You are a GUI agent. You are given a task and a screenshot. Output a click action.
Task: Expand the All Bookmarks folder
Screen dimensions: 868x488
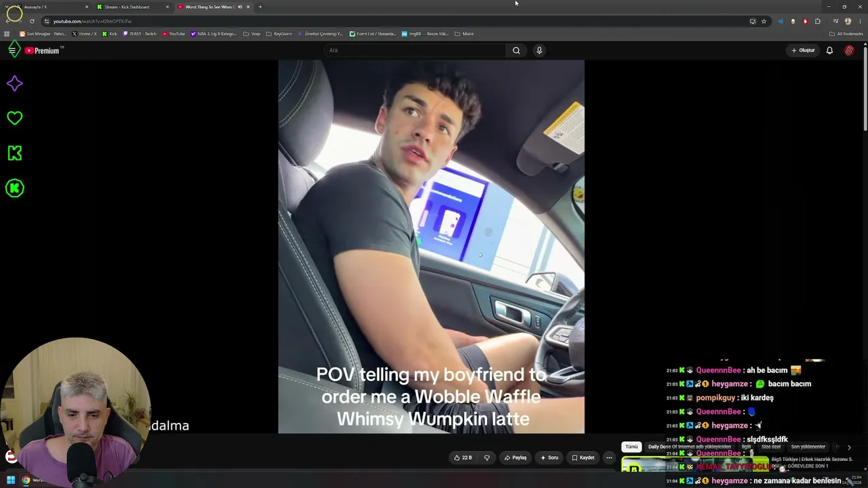pos(846,34)
